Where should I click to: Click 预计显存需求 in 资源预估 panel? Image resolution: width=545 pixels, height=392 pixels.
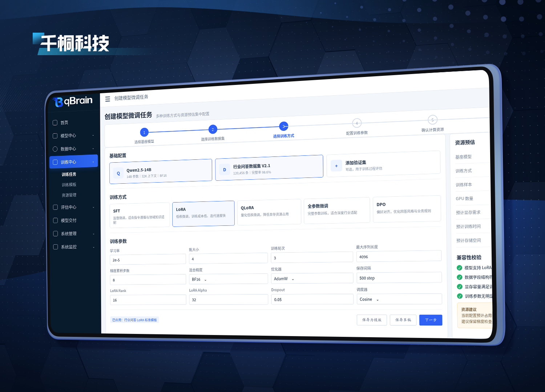468,213
